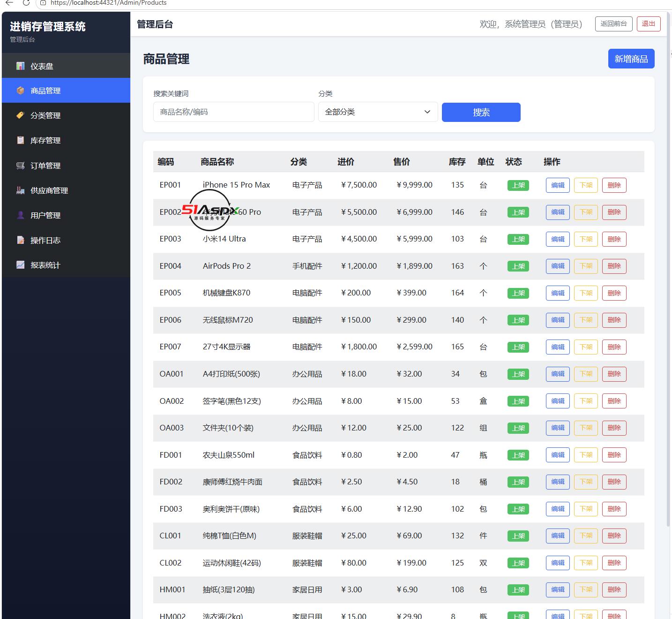Click the 库存 column header
The image size is (672, 619).
click(x=457, y=162)
